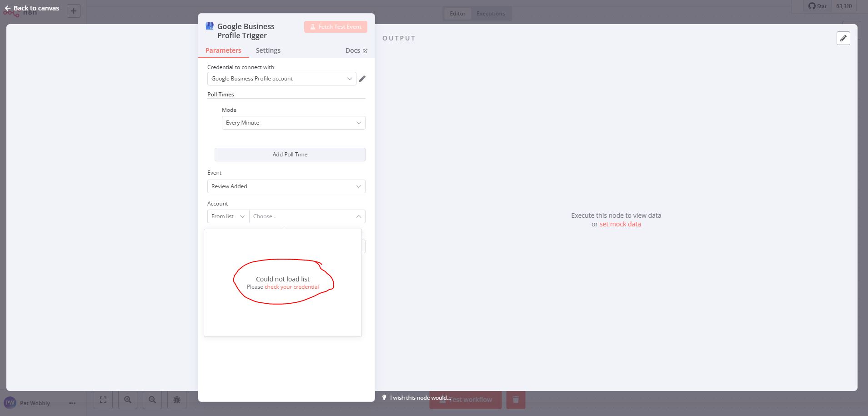Click the flask icon on Fetch Test Event

pos(313,27)
